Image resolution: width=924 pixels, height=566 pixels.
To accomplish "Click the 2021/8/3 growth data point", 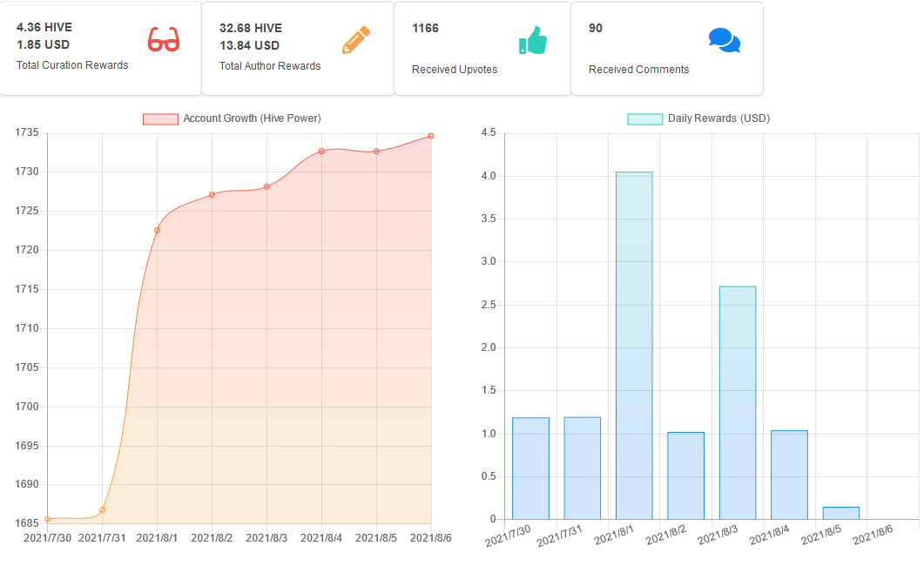I will 267,186.
